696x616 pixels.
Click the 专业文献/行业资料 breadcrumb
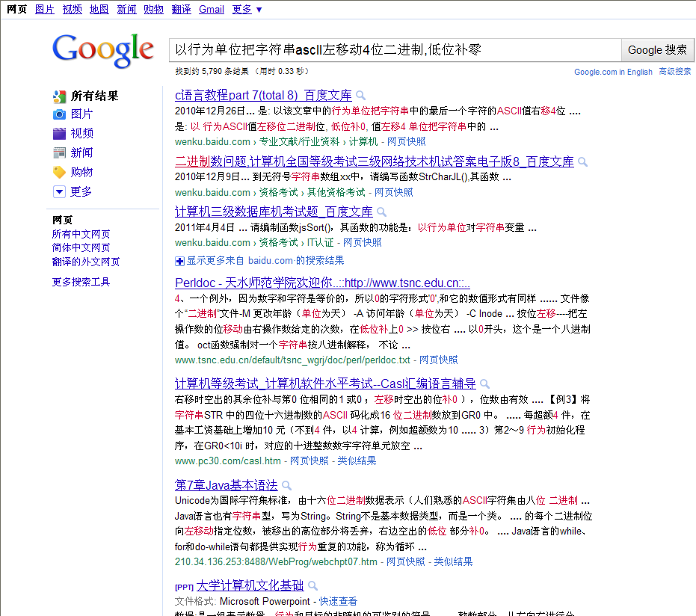coord(299,141)
